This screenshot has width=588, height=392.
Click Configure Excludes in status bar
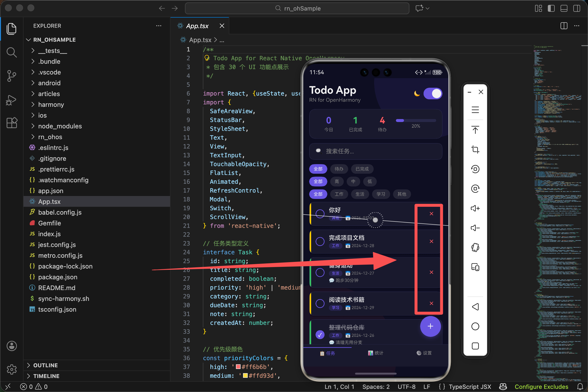(541, 387)
